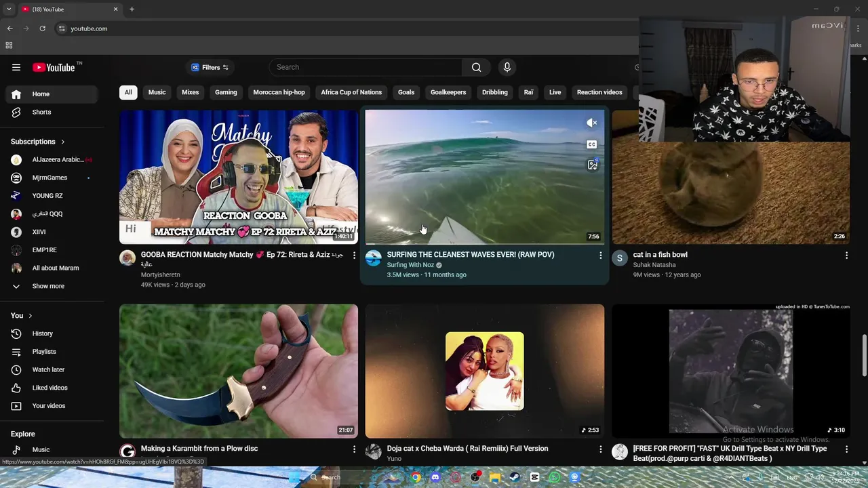Open Watch later in the sidebar
Image resolution: width=868 pixels, height=488 pixels.
point(52,369)
